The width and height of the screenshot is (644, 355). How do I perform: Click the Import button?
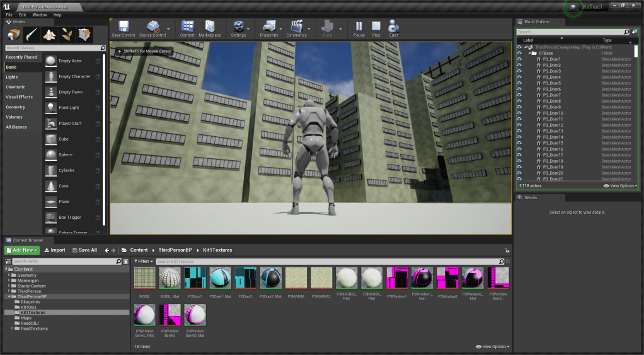[x=55, y=250]
